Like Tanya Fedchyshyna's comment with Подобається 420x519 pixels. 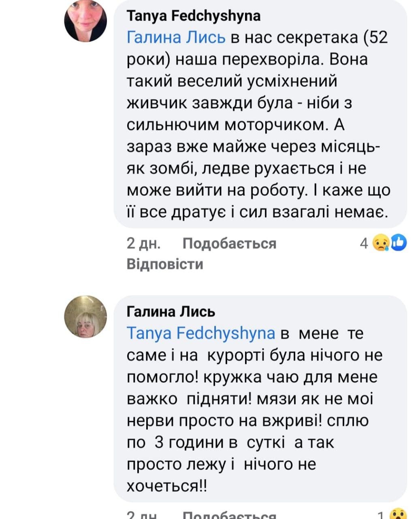pos(229,243)
